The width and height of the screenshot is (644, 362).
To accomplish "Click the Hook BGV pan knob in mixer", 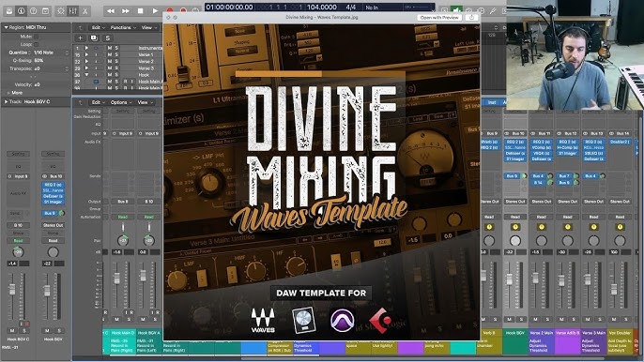I will (515, 240).
